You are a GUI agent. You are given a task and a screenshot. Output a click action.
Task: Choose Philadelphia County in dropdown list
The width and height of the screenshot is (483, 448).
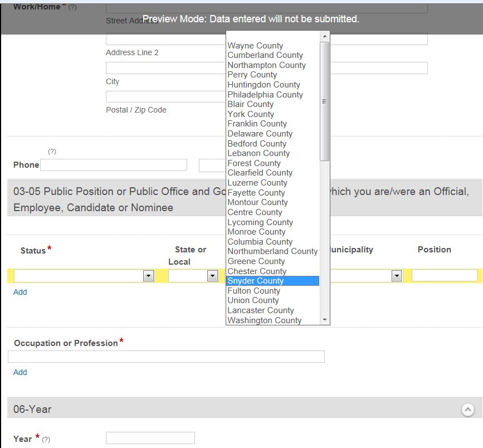click(x=265, y=95)
